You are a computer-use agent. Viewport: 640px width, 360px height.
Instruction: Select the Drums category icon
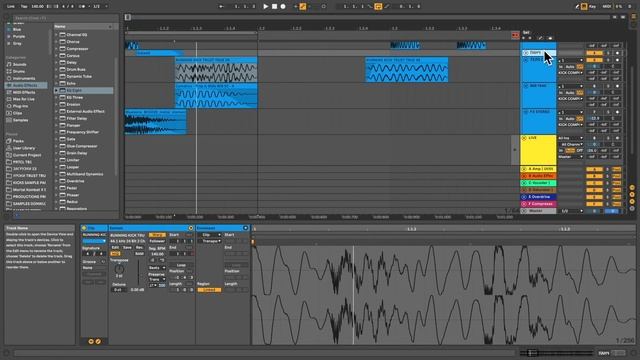point(9,71)
